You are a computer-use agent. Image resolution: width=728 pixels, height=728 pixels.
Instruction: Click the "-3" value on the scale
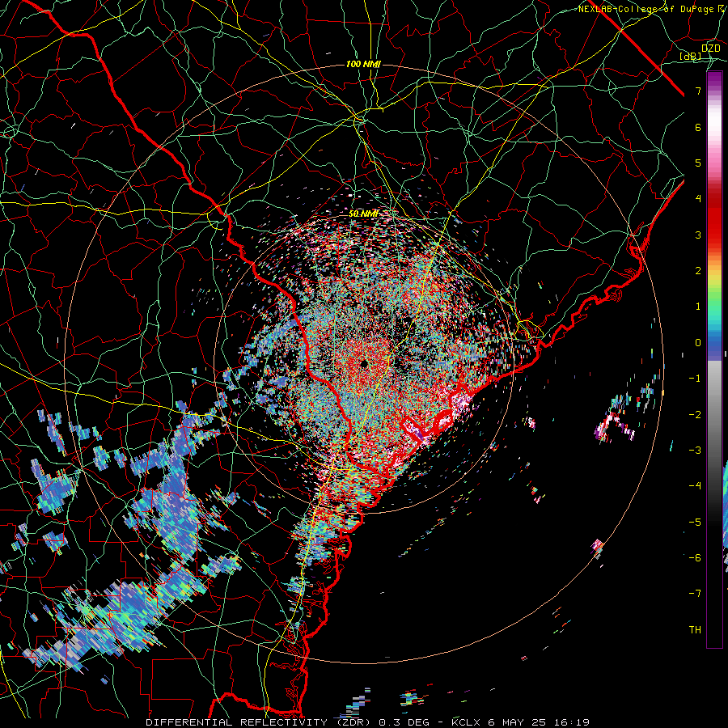click(x=695, y=450)
